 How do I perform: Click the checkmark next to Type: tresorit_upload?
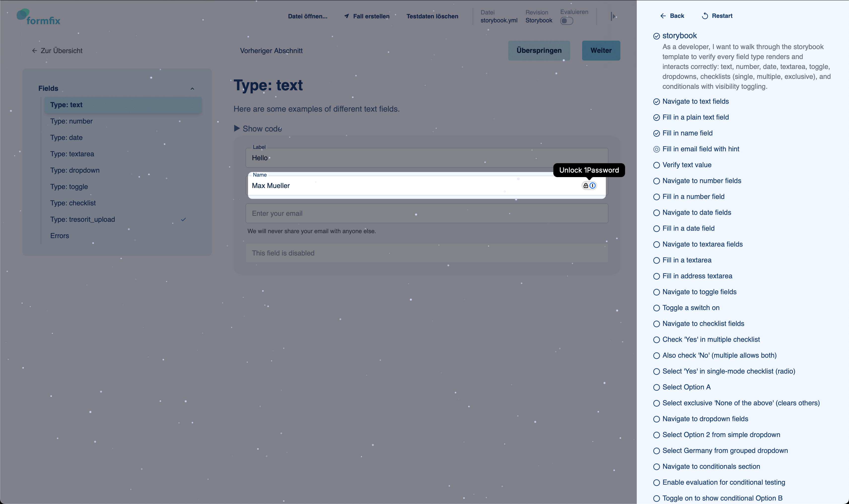[x=183, y=220]
